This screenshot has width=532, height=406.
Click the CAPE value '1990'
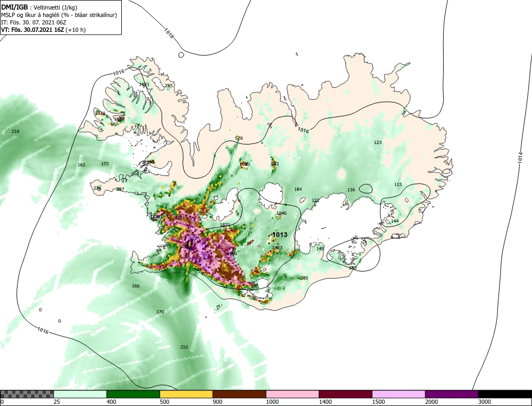(232, 253)
